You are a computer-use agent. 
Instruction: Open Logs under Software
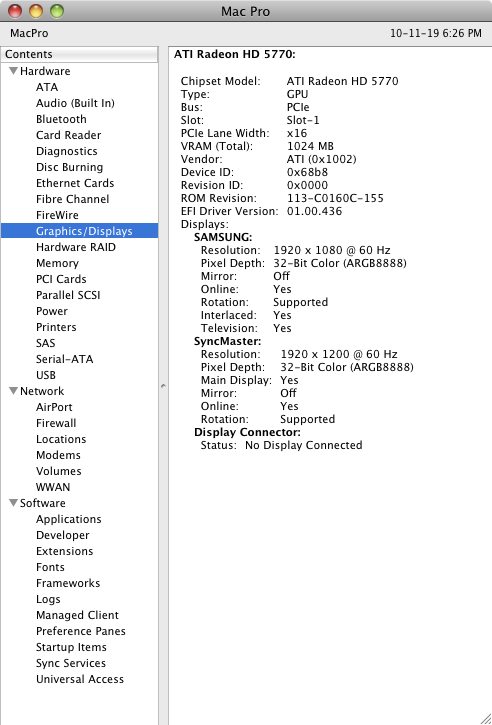pyautogui.click(x=48, y=599)
